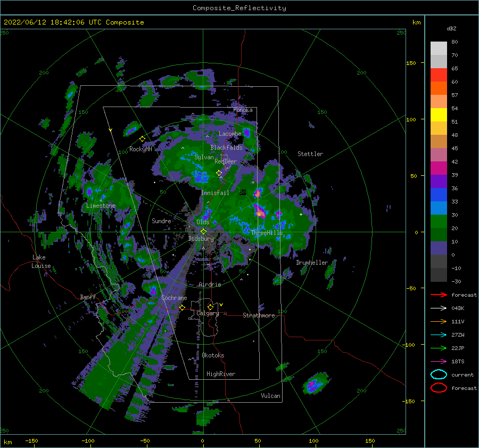Click the yellow diamond marker beside Cochrane
This screenshot has width=479, height=448.
182,308
